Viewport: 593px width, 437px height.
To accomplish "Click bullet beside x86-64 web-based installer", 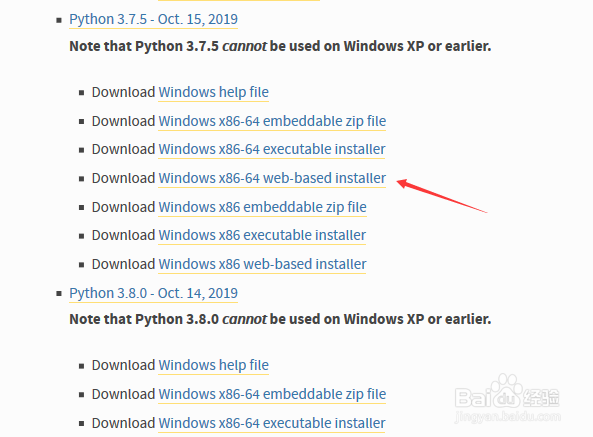I will (x=81, y=178).
